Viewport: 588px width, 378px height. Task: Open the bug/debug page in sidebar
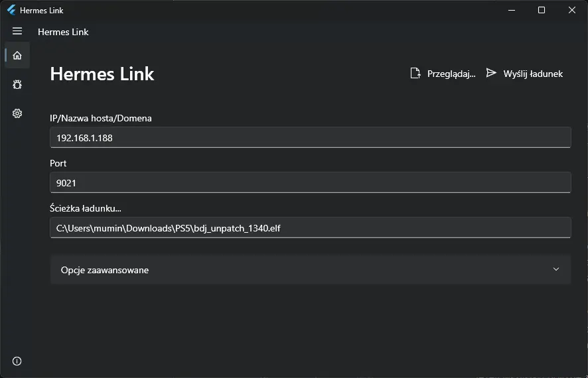click(x=17, y=84)
